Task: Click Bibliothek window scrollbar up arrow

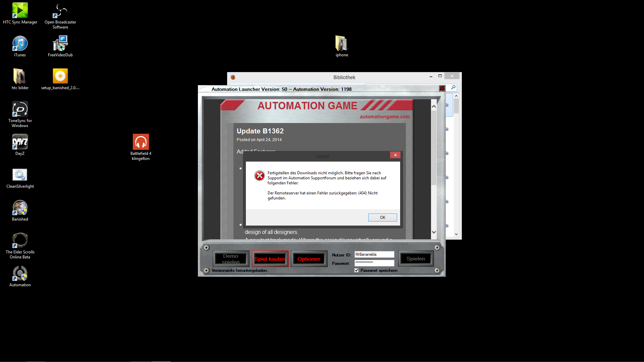Action: point(456,96)
